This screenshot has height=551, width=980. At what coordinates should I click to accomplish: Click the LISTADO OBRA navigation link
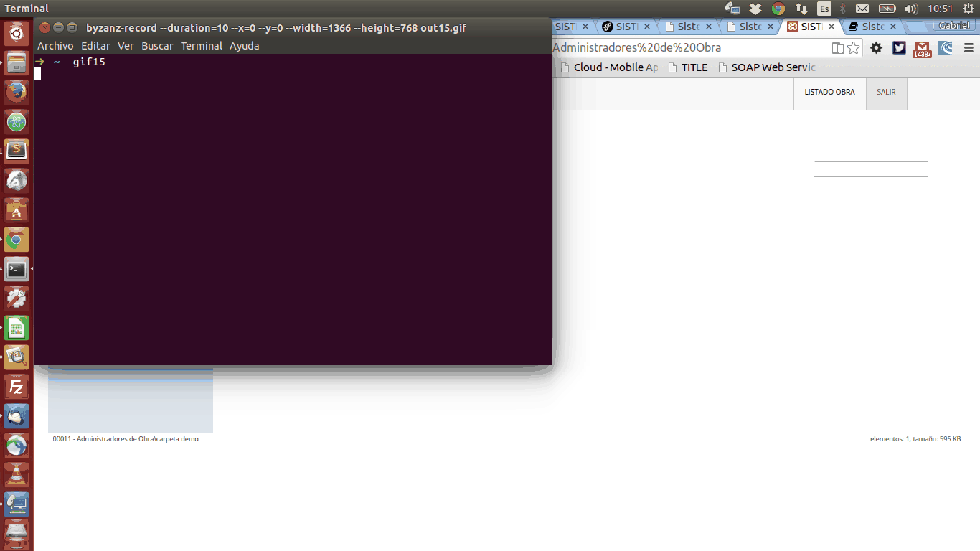coord(829,93)
